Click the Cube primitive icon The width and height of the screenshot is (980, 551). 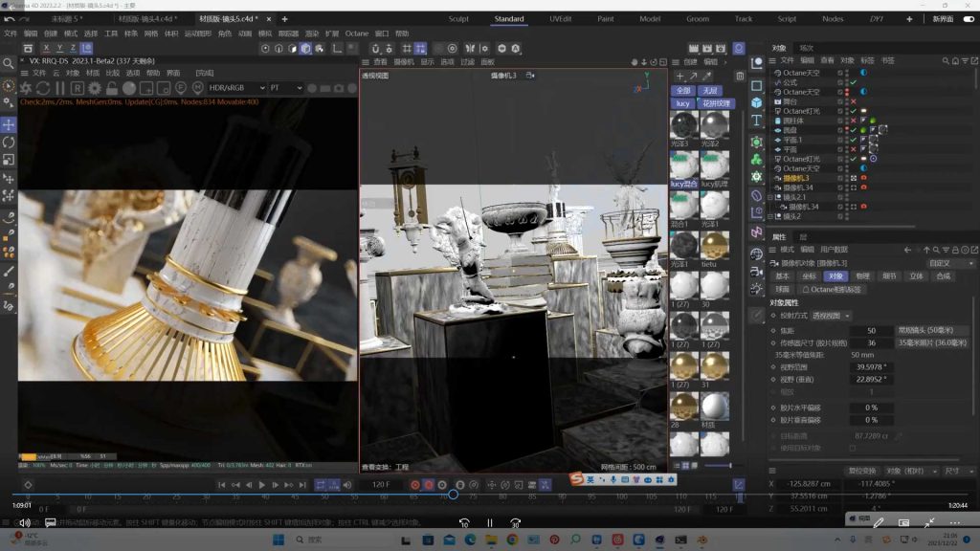point(756,103)
